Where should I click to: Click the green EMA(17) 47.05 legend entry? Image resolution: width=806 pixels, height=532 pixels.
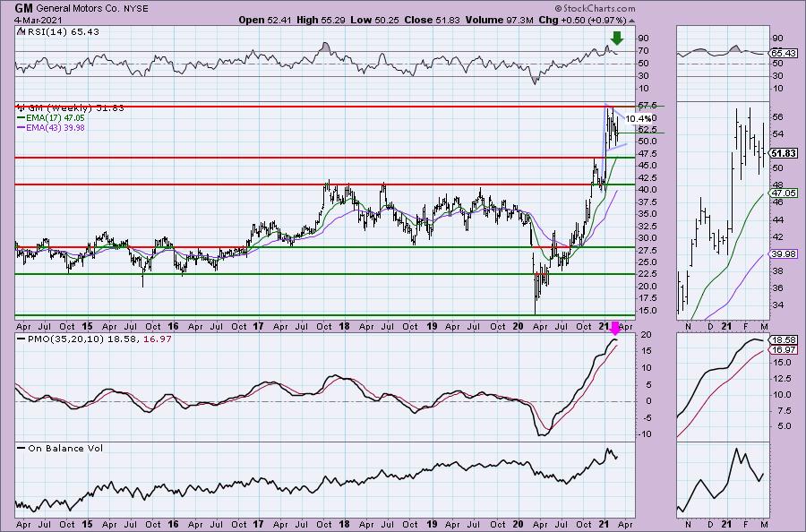51,118
